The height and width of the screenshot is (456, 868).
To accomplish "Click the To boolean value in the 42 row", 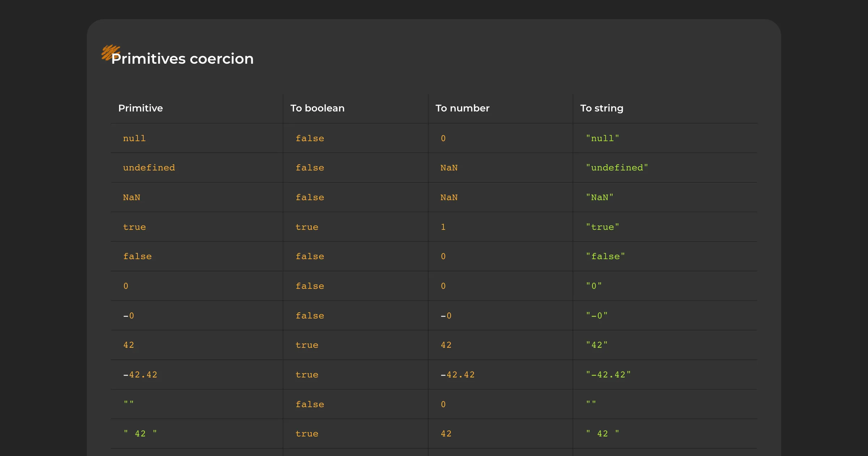I will [x=307, y=345].
